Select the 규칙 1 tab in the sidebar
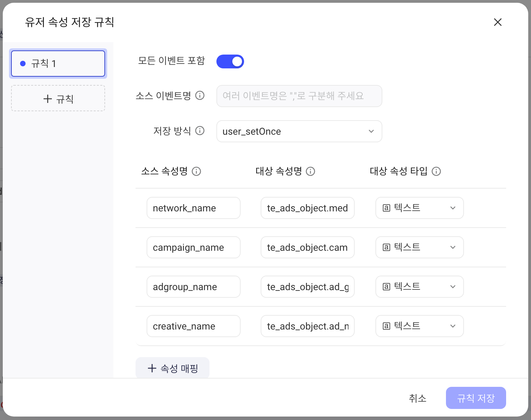 58,64
